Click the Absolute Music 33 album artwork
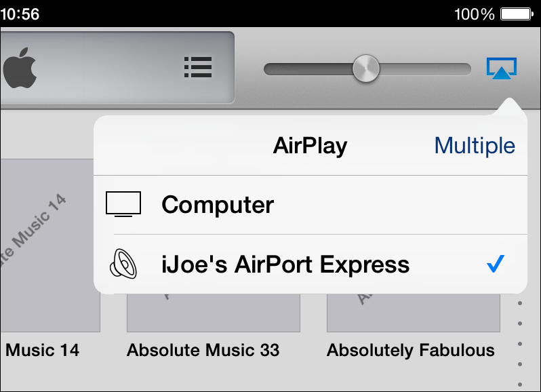Screen dimensions: 541x392 [214, 313]
